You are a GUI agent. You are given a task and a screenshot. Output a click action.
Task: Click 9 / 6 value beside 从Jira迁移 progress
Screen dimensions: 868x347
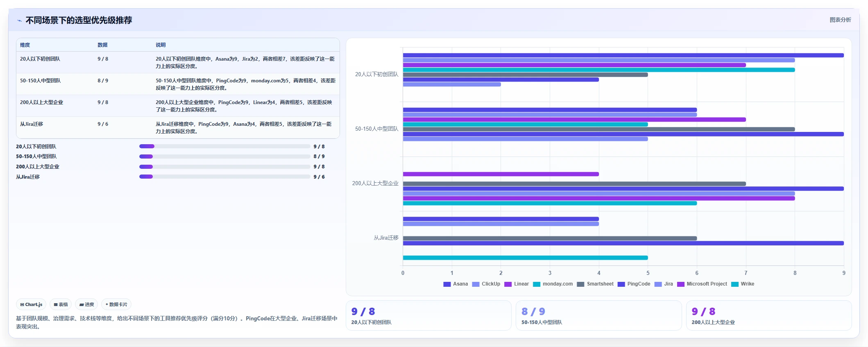pyautogui.click(x=319, y=177)
